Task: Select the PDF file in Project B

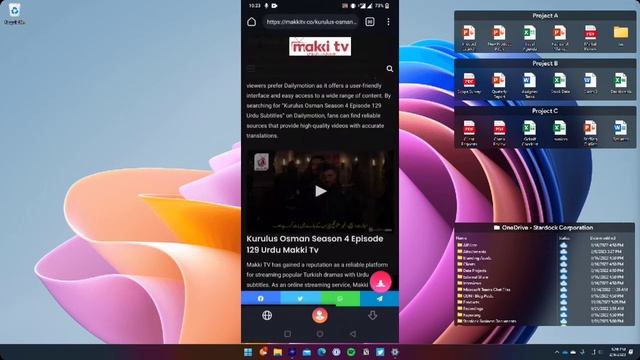Action: coord(469,84)
